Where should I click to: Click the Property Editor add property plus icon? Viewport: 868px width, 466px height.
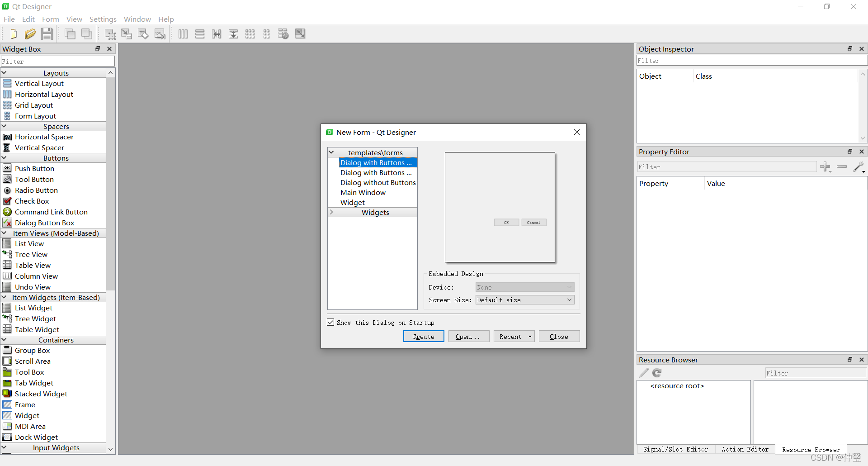[x=826, y=167]
